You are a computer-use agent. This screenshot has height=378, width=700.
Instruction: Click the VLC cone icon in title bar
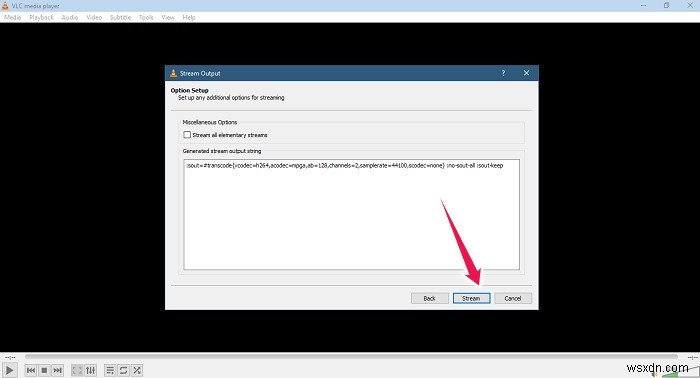[x=5, y=6]
